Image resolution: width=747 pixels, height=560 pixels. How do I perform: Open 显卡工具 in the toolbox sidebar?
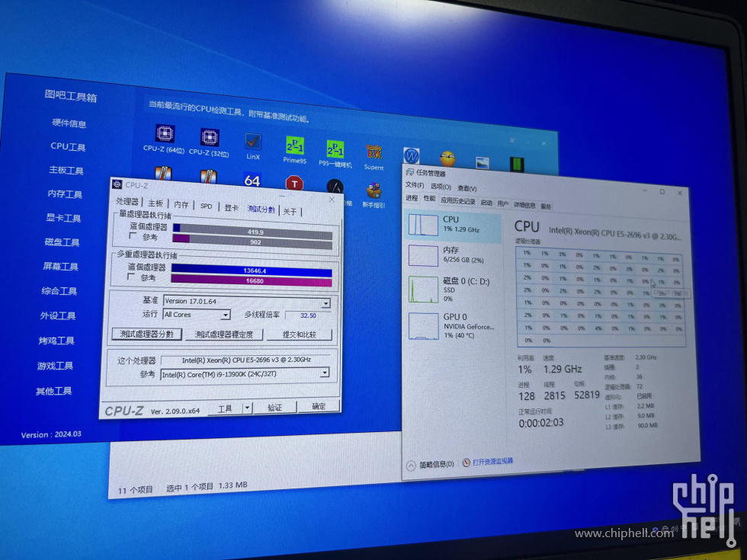(x=63, y=218)
